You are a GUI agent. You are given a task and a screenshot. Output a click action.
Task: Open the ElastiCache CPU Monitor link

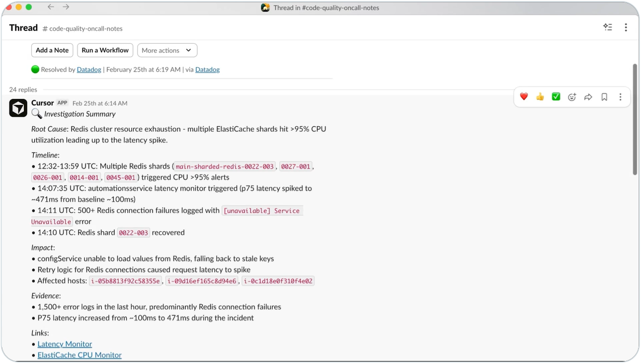point(80,355)
